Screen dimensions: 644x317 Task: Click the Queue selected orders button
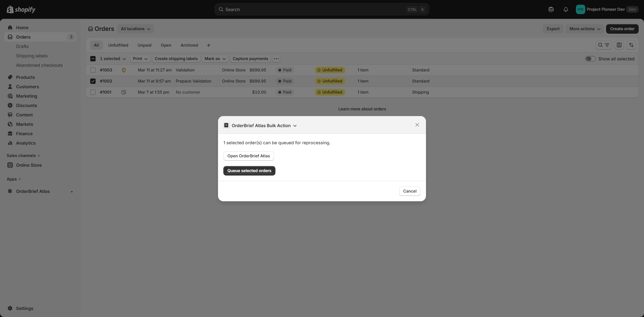tap(249, 171)
